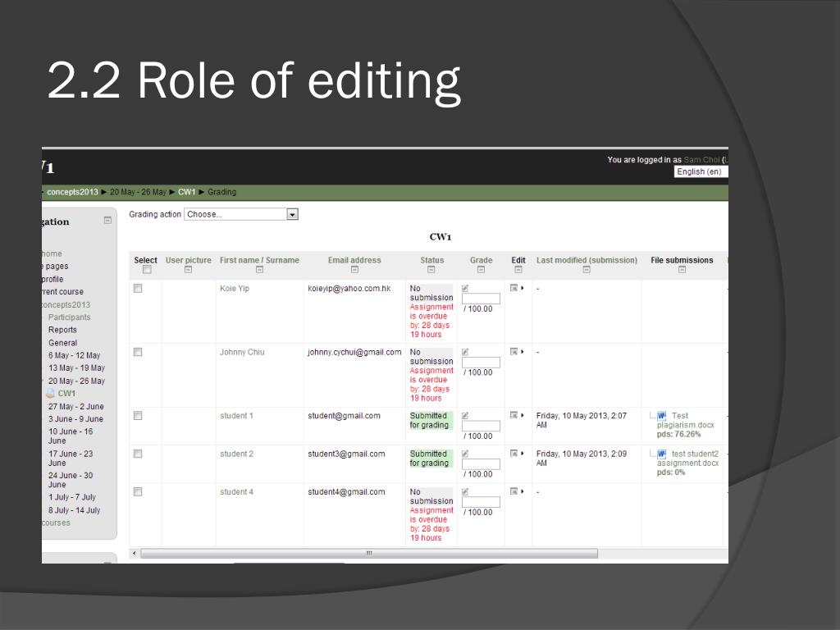Open Reports in the navigation tree
Viewport: 840px width, 630px height.
62,330
